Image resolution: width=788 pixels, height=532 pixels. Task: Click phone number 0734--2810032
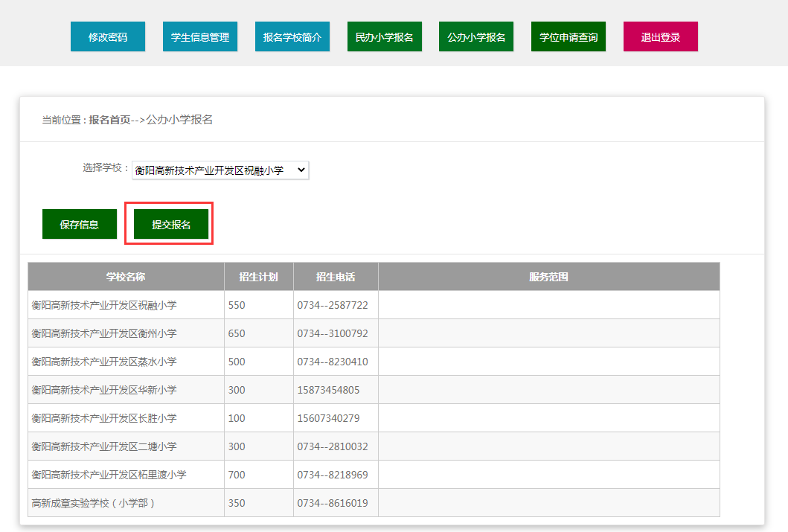point(332,446)
